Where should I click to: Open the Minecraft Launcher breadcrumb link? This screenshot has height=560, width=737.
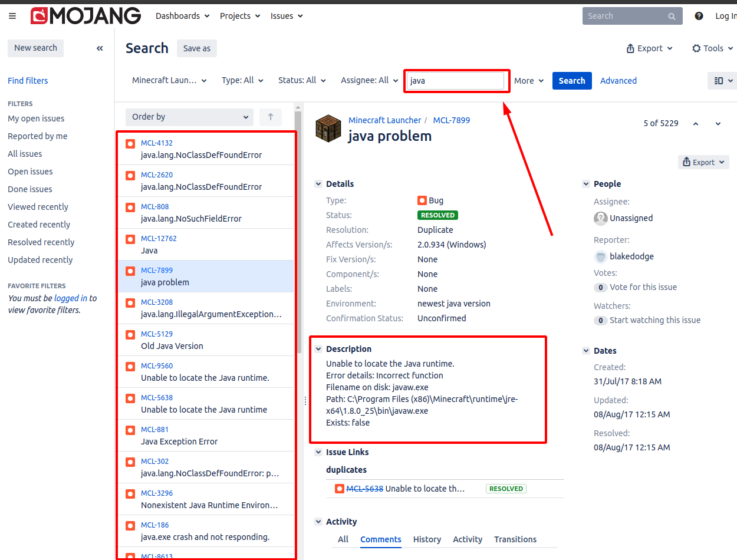385,120
